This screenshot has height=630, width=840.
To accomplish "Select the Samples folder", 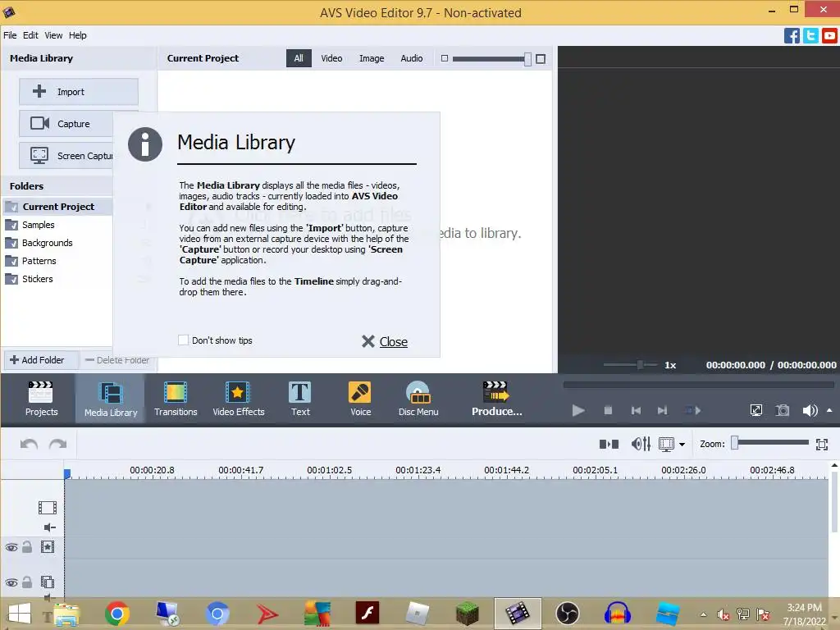I will (x=38, y=225).
